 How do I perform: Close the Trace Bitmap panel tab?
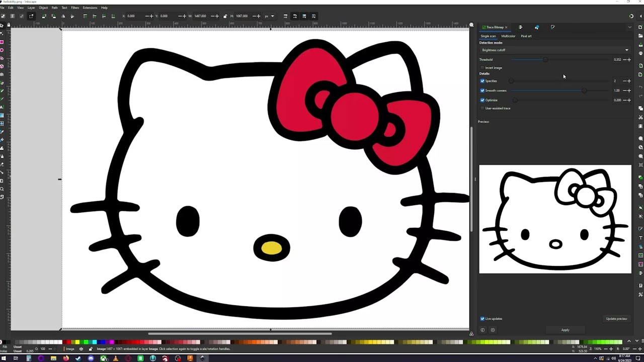[x=506, y=27]
